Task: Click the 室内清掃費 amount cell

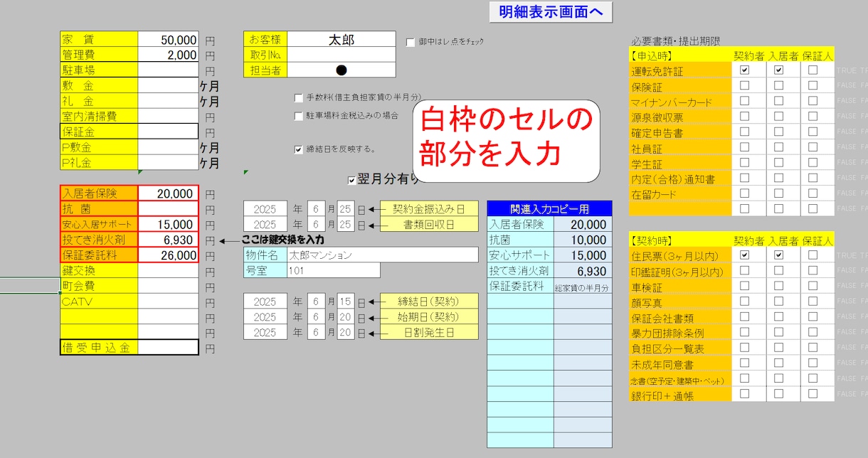Action: click(x=169, y=116)
